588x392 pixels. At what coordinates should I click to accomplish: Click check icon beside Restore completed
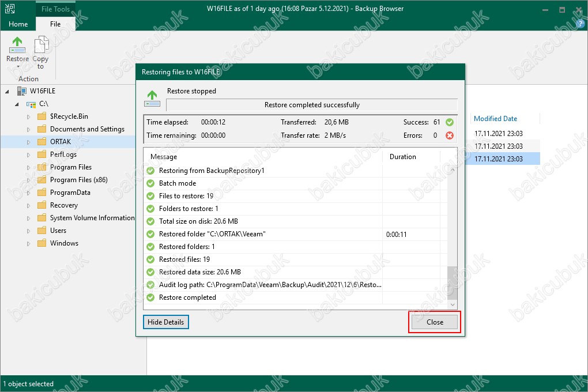(x=150, y=297)
